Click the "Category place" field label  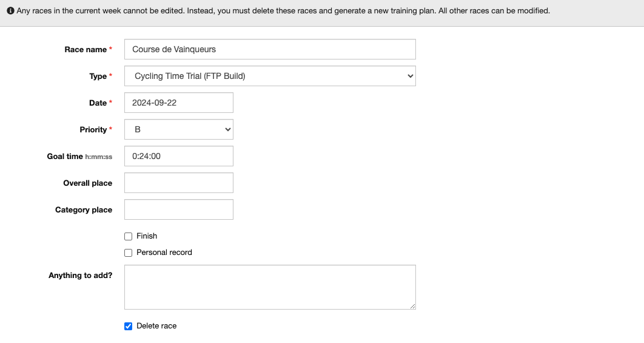coord(84,210)
